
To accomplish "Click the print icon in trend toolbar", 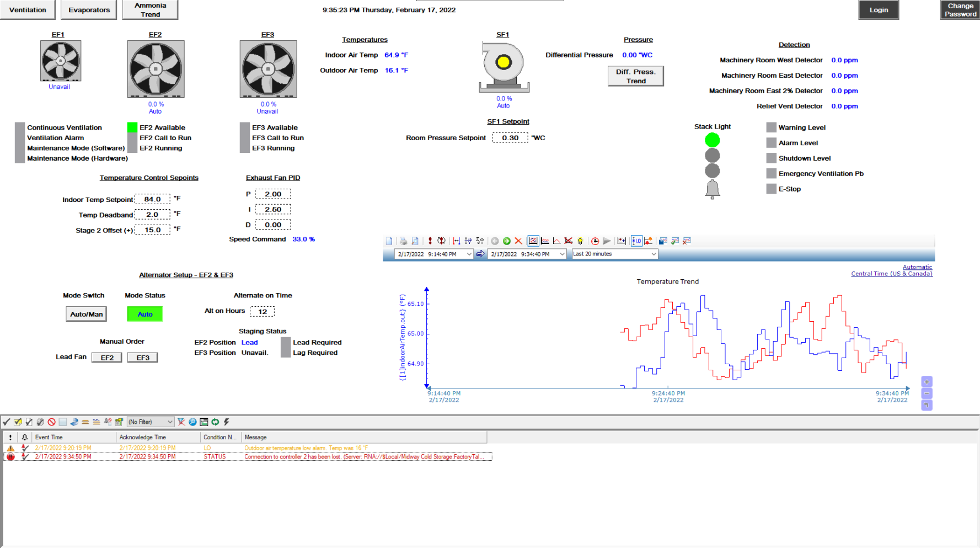I will pyautogui.click(x=403, y=241).
